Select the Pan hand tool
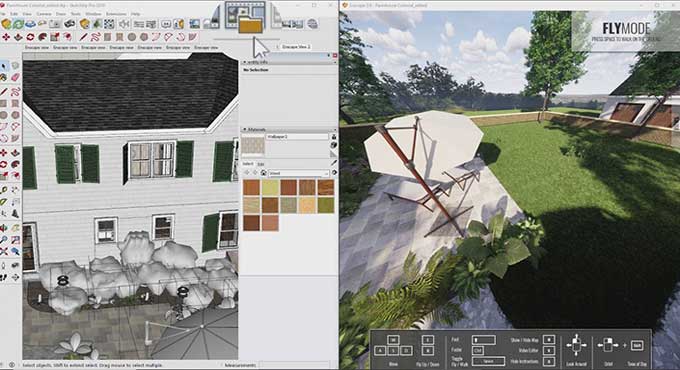This screenshot has width=680, height=370. pos(15,228)
